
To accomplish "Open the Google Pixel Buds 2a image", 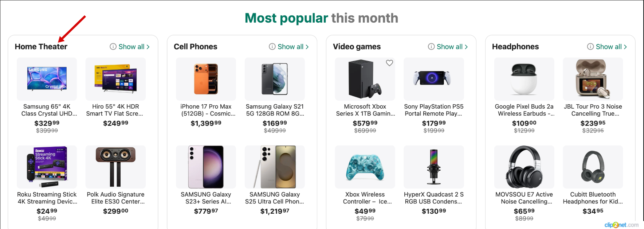I will click(x=524, y=79).
